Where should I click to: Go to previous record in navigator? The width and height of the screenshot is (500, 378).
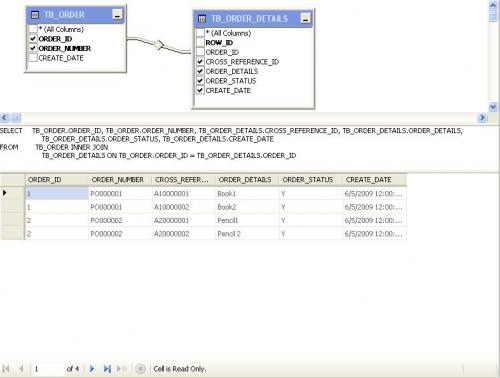22,369
